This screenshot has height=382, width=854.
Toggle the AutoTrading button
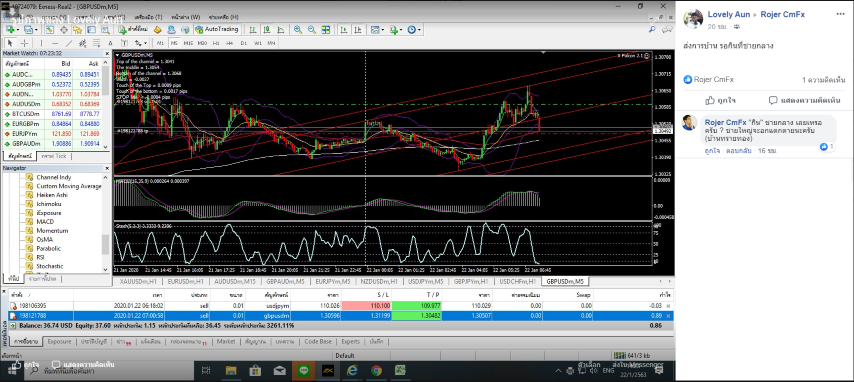(217, 29)
